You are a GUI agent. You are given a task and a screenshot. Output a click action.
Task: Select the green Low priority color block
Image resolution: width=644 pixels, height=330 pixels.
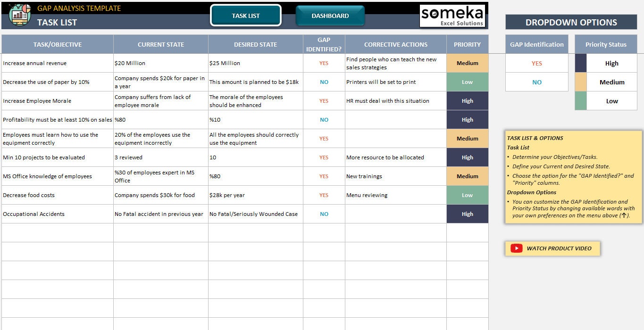point(580,101)
